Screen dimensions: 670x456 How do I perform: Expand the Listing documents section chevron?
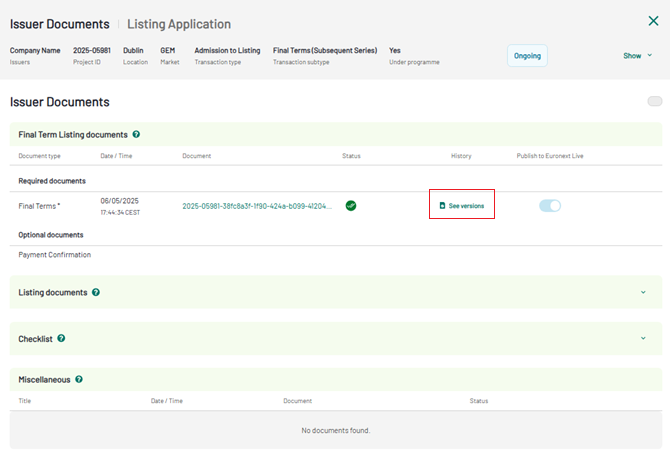643,292
